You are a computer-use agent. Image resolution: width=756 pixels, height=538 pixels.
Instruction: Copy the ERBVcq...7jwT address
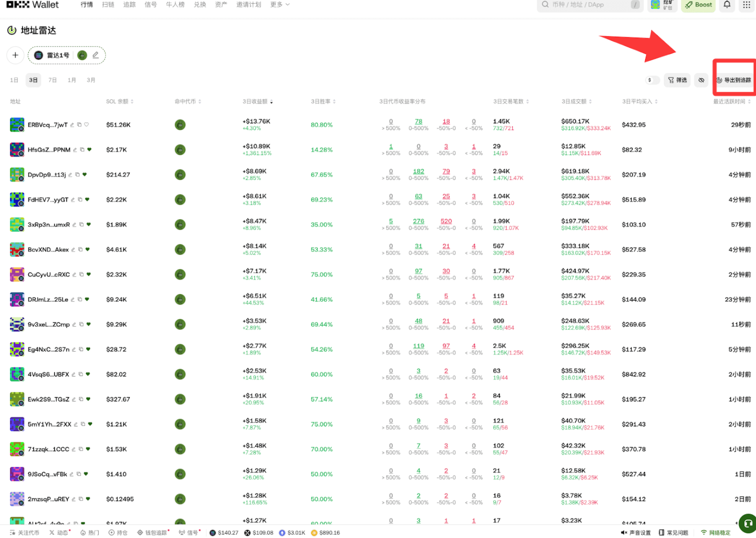[x=79, y=125]
